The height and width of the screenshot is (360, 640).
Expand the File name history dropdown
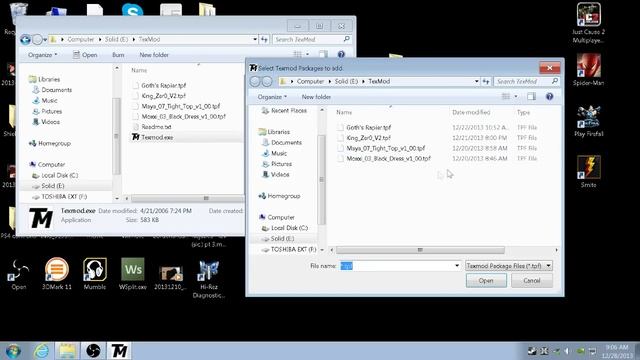pyautogui.click(x=457, y=266)
